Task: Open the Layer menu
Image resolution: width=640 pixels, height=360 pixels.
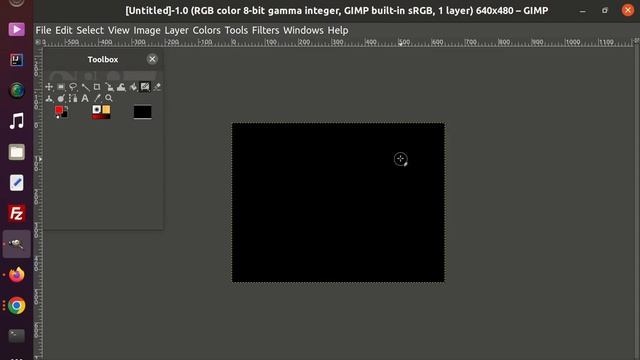Action: 177,30
